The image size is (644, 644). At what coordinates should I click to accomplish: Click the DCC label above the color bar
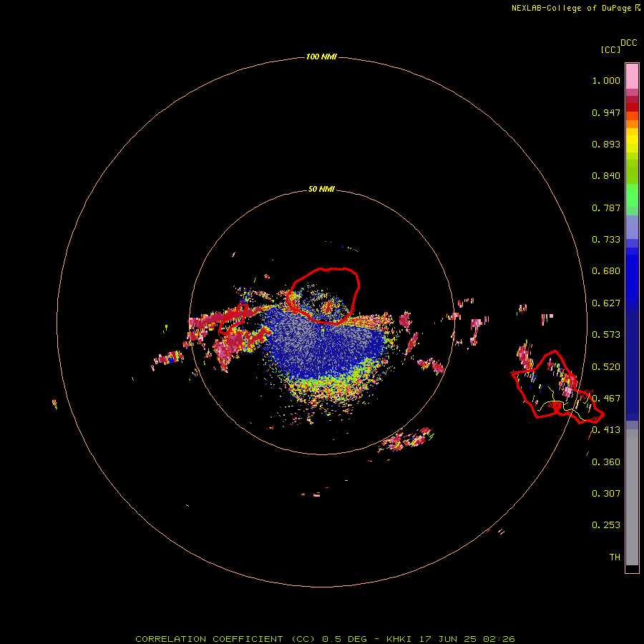(x=629, y=43)
